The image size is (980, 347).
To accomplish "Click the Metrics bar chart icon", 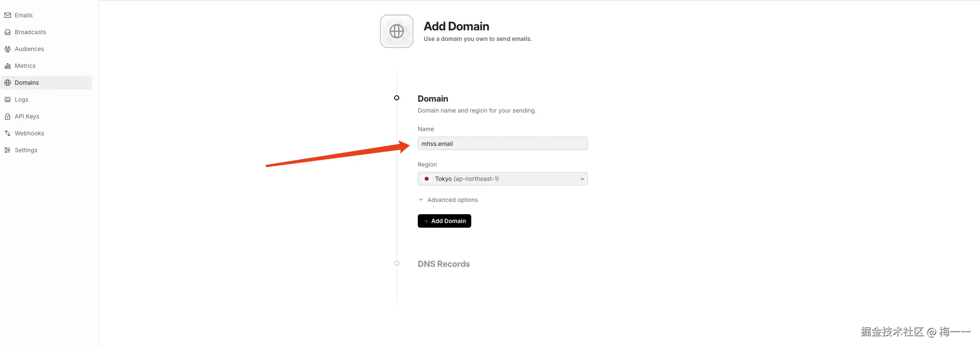I will point(8,66).
